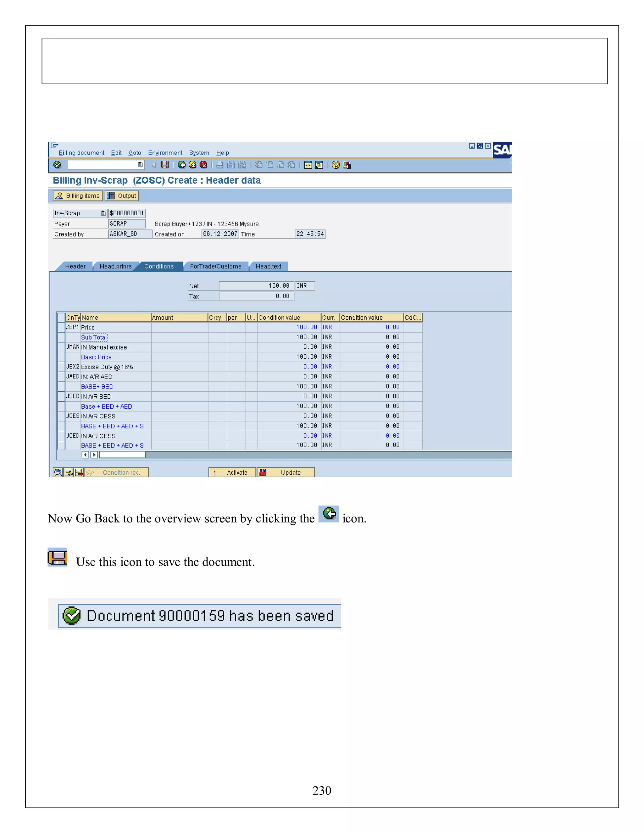Viewport: 644px width, 833px height.
Task: Click the insert row icon below table
Action: click(69, 472)
